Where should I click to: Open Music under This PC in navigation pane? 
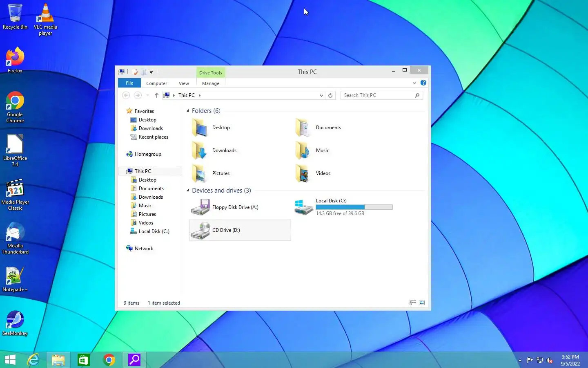(x=145, y=206)
